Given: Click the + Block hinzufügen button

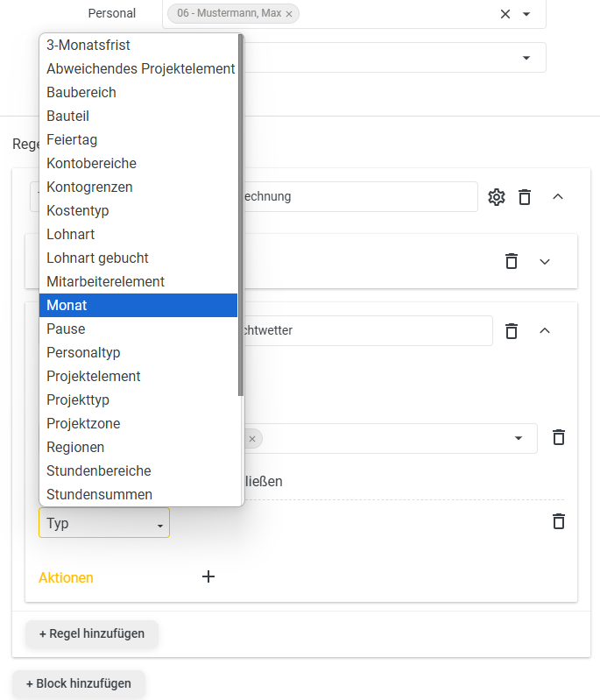Looking at the screenshot, I should point(79,683).
